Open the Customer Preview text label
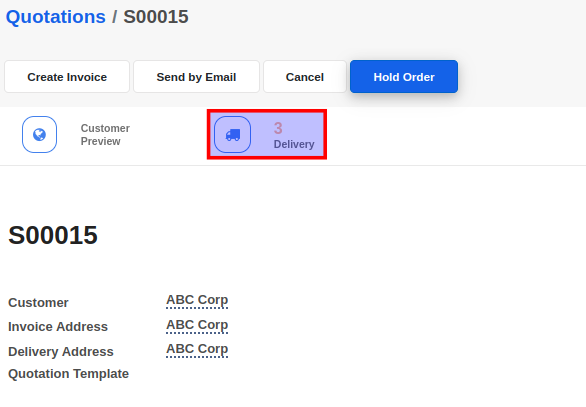 tap(105, 135)
